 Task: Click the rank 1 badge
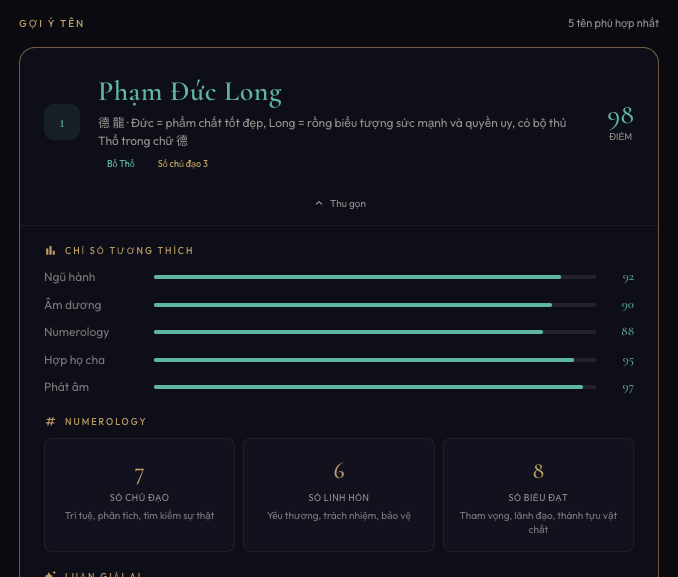coord(62,123)
